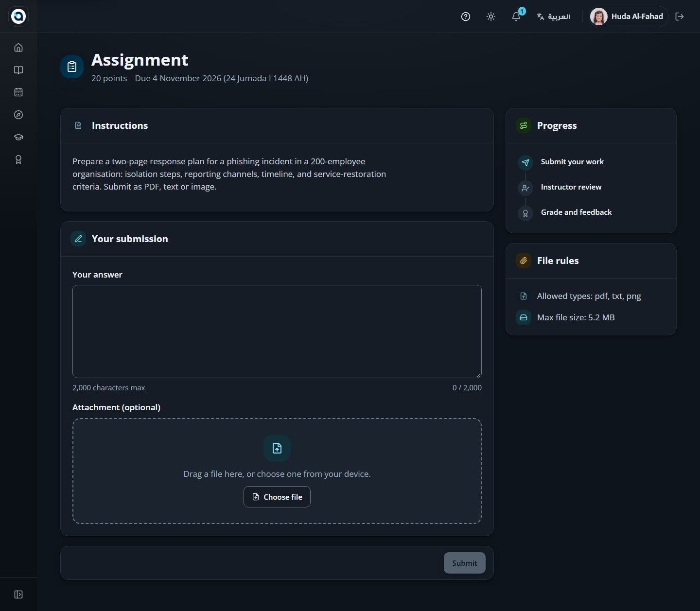Go to Home in the sidebar

[x=18, y=48]
